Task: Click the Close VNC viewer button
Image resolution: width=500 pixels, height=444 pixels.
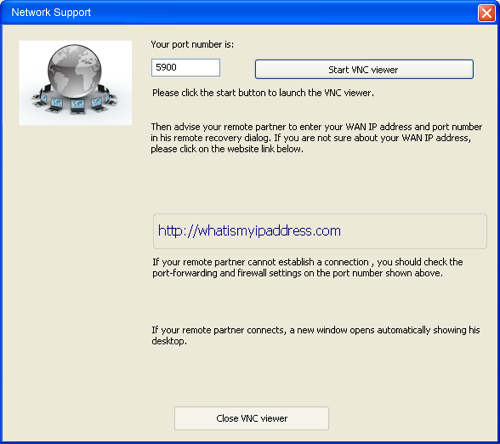Action: coord(251,418)
